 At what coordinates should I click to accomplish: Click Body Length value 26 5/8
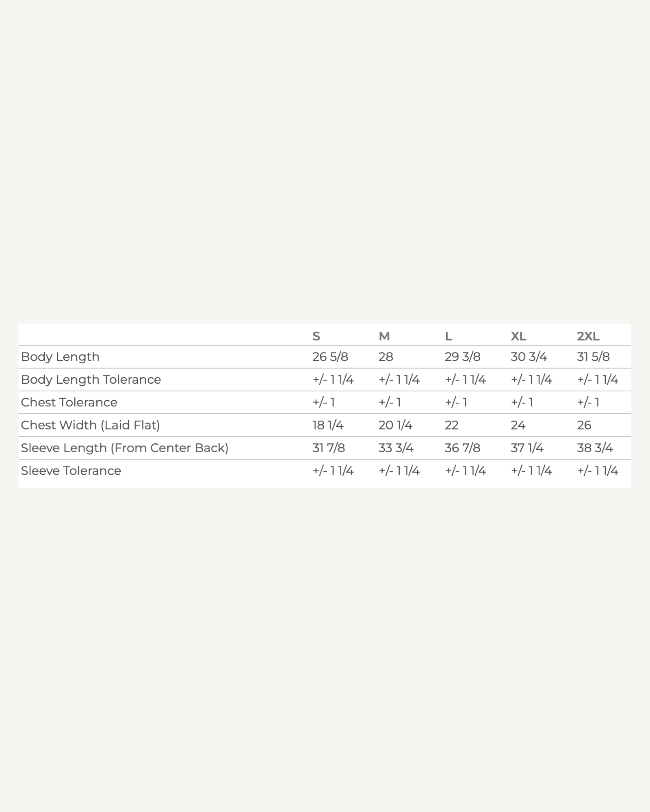coord(330,357)
